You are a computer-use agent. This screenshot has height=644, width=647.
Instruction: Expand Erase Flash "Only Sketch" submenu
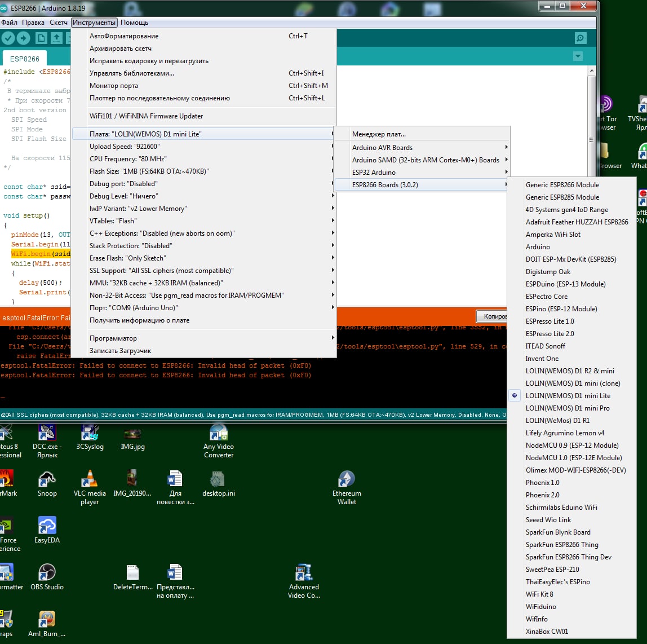[204, 258]
